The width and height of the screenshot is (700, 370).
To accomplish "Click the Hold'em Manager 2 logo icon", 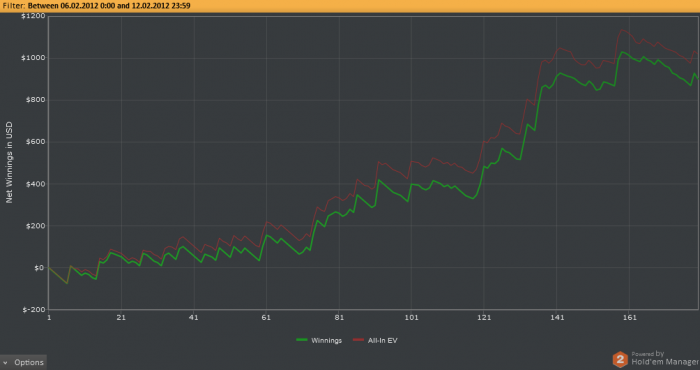I will [x=620, y=359].
